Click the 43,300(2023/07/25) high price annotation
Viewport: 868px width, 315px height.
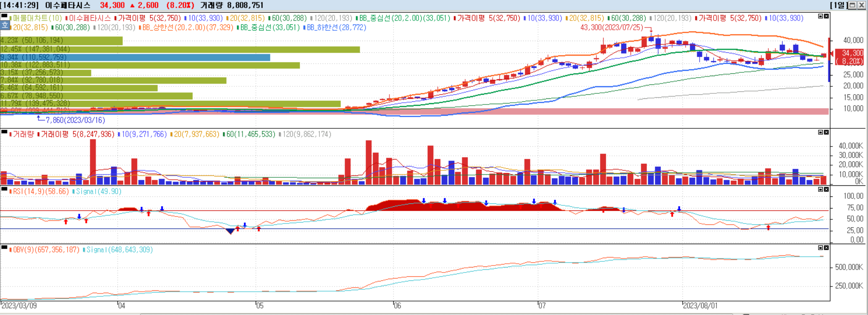pos(611,28)
